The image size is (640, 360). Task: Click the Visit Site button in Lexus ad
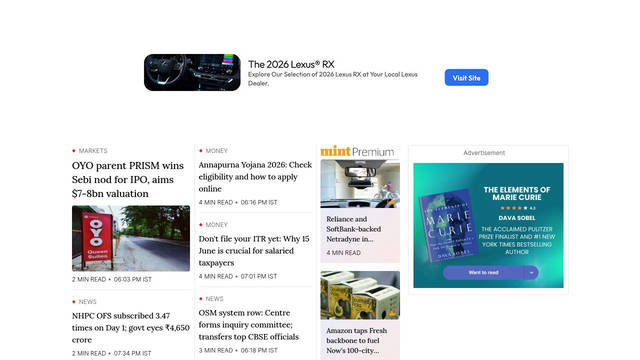466,78
